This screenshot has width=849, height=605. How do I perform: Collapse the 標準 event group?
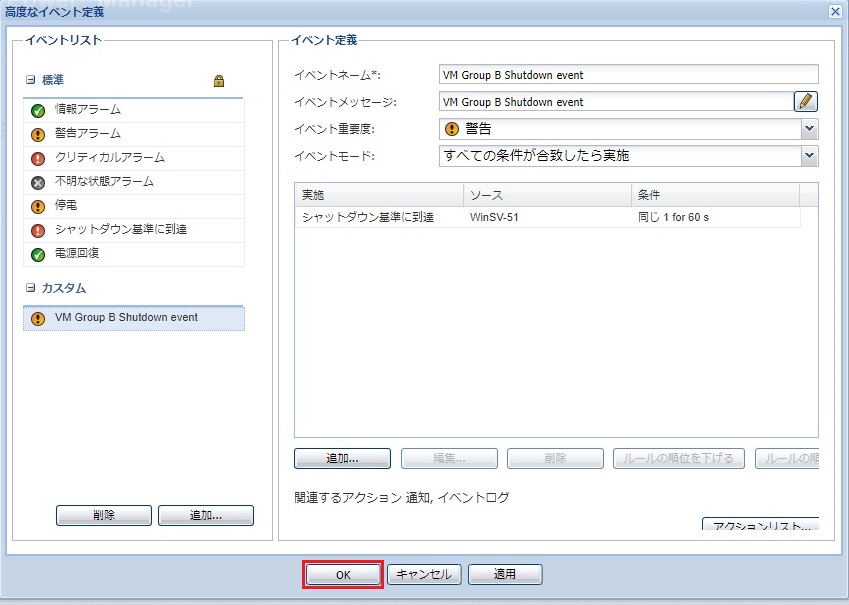tap(31, 80)
